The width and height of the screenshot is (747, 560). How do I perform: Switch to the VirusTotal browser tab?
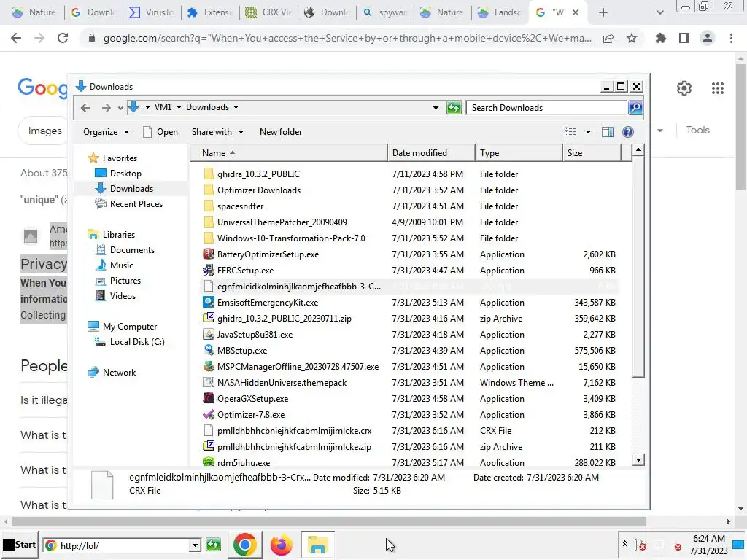point(152,12)
